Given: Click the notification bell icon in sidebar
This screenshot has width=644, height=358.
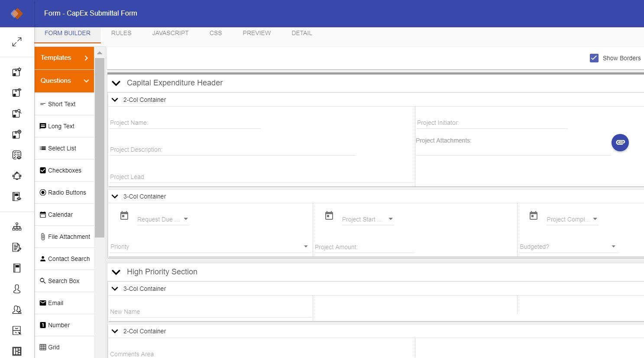Looking at the screenshot, I should (17, 176).
